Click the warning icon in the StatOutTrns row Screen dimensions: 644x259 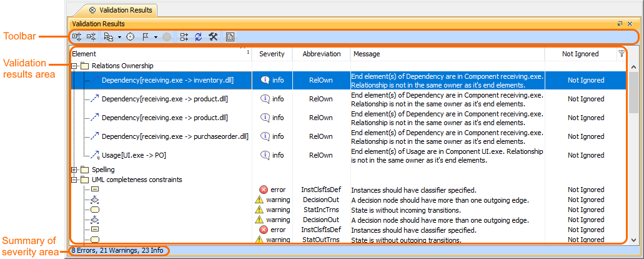point(259,239)
